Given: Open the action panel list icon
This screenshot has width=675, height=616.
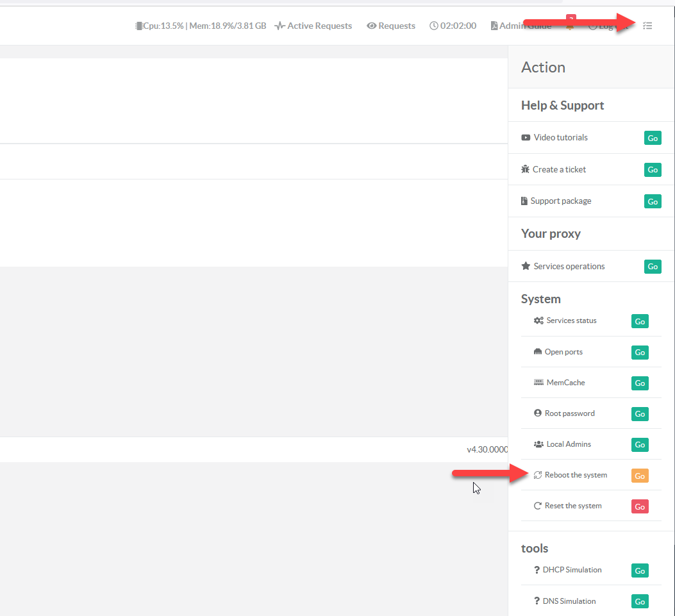Looking at the screenshot, I should pyautogui.click(x=647, y=26).
